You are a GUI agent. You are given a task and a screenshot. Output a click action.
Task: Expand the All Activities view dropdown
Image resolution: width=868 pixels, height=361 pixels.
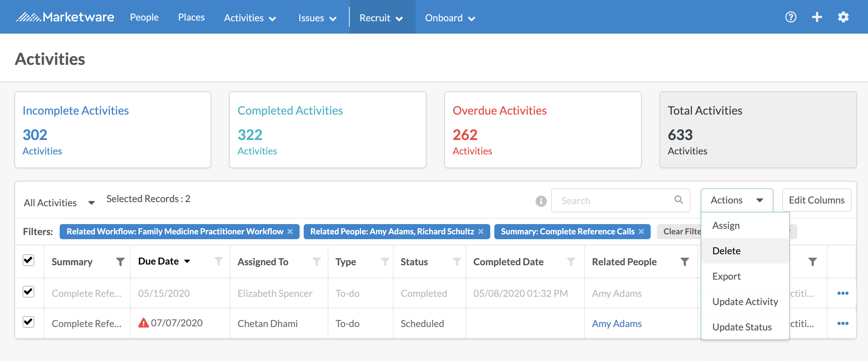59,203
